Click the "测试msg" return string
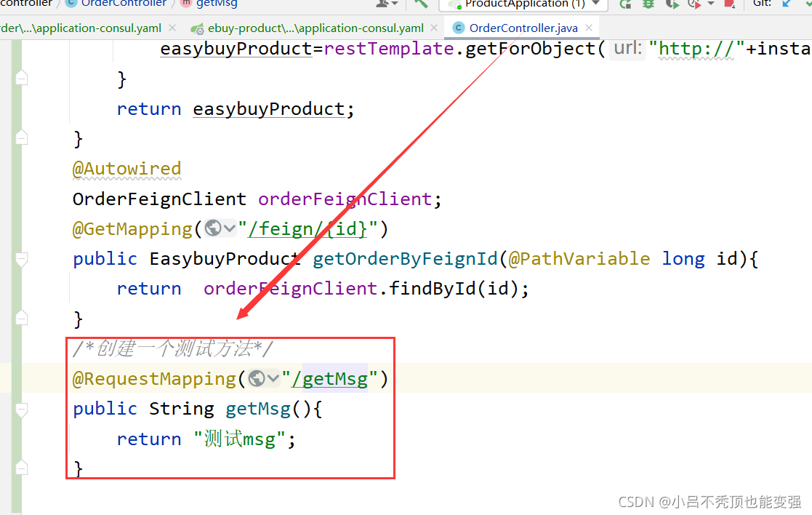Image resolution: width=812 pixels, height=515 pixels. 239,439
